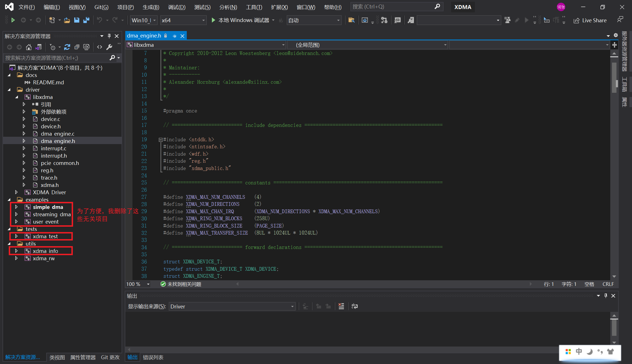
Task: Click the split editor icon above scrollbar
Action: pos(615,45)
